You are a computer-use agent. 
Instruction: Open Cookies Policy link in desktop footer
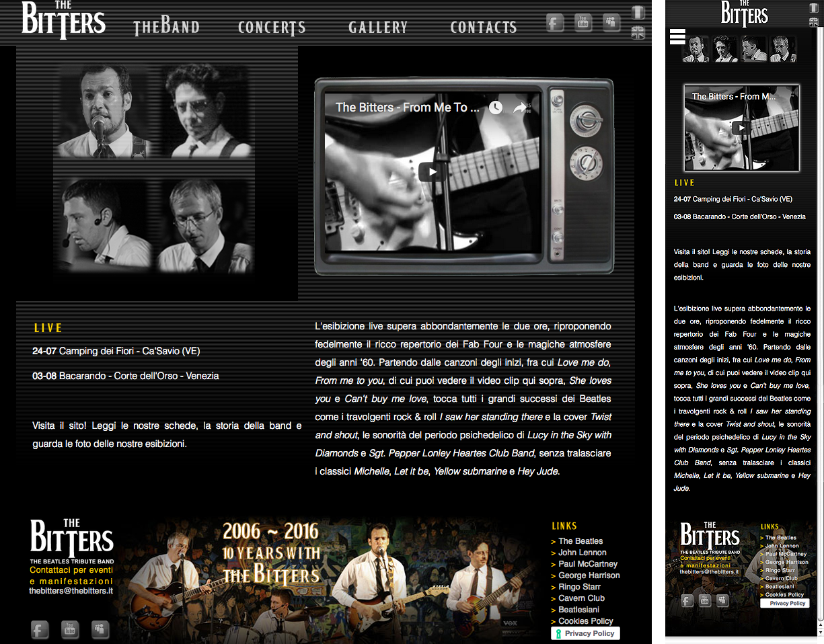pos(586,621)
